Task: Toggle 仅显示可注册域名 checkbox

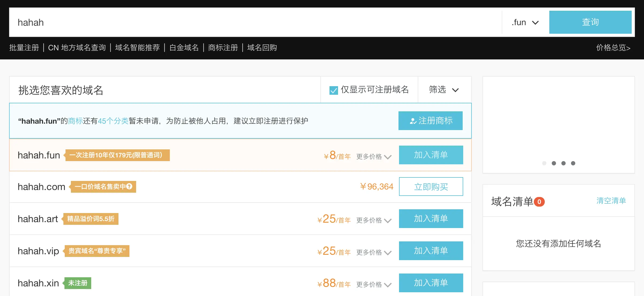Action: pos(333,90)
